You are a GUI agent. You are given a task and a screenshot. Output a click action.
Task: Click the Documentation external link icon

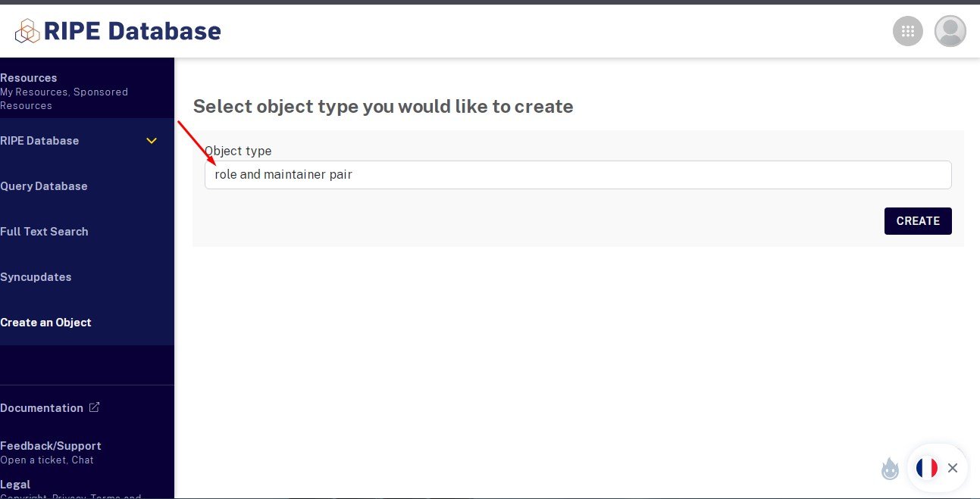pos(94,407)
